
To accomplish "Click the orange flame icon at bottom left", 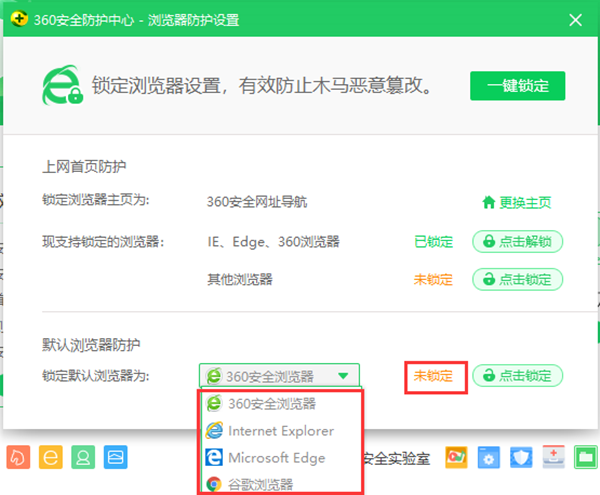I will click(19, 458).
